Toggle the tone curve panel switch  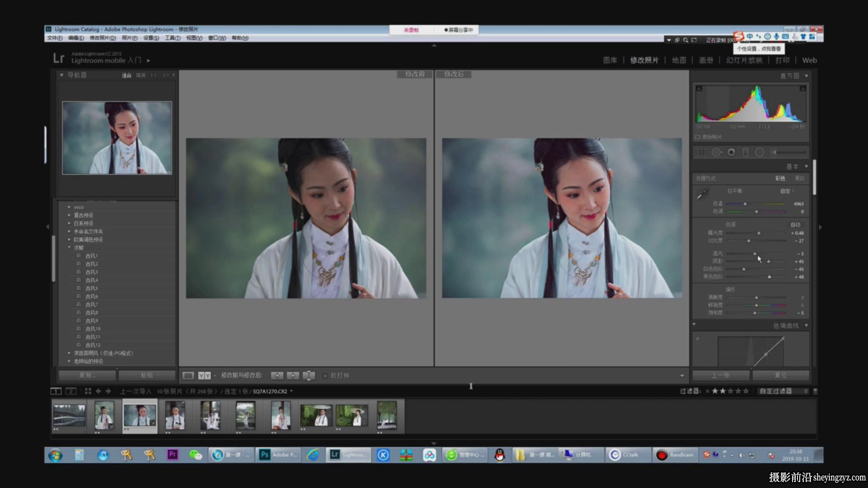tap(694, 324)
